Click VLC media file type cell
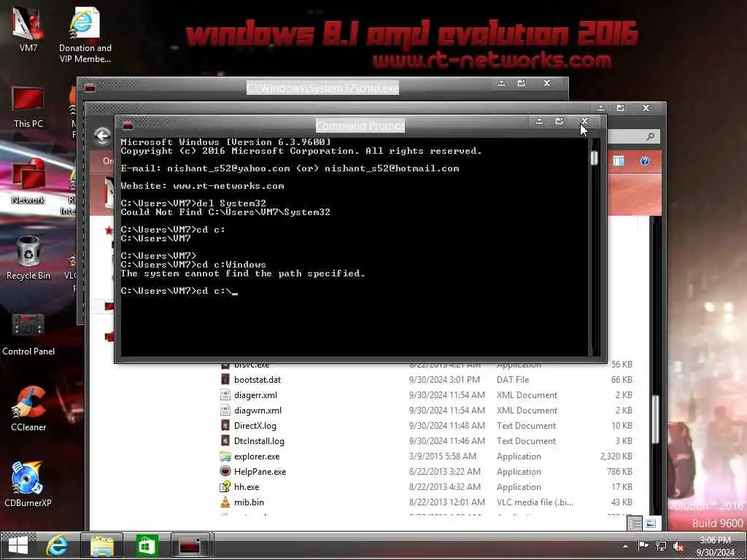Image resolution: width=747 pixels, height=560 pixels. [x=535, y=502]
